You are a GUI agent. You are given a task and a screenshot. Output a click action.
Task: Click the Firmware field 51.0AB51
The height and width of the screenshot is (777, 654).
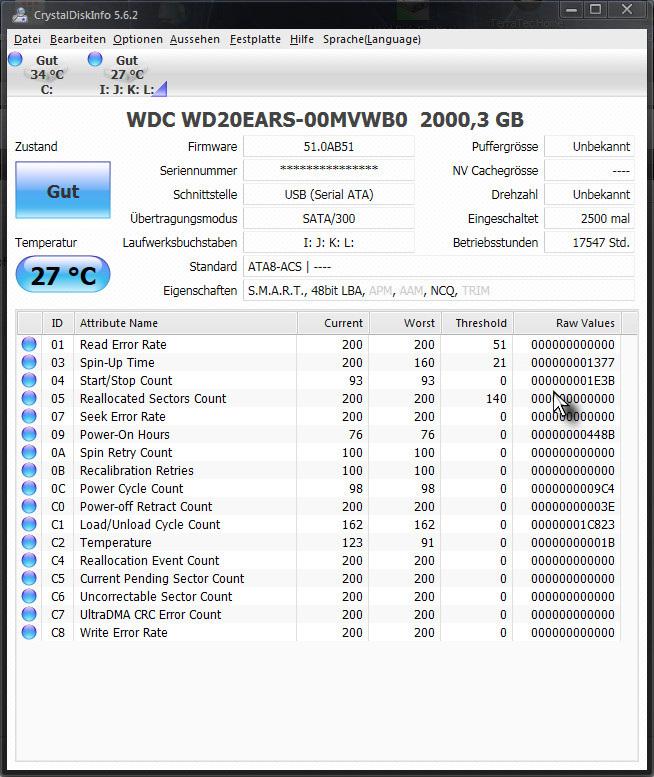329,147
